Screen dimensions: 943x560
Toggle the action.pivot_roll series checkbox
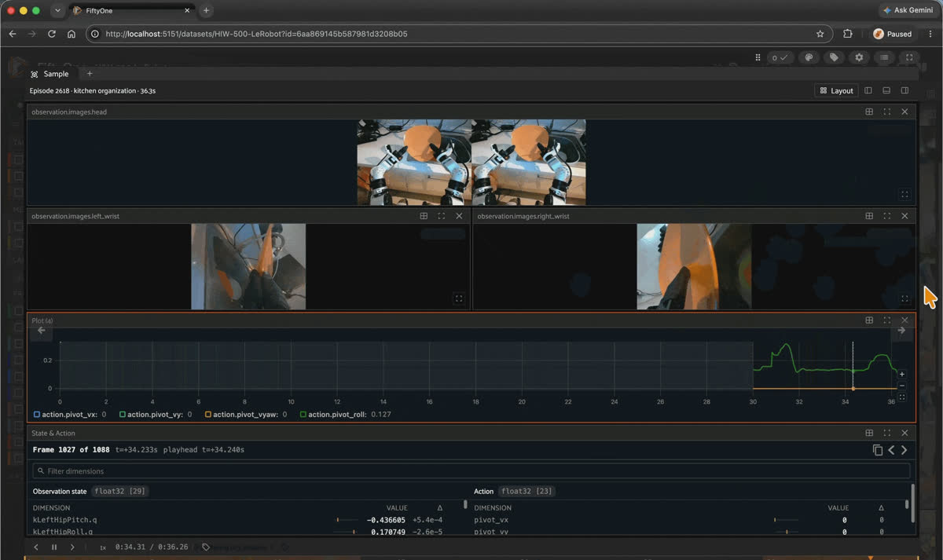[x=303, y=414]
